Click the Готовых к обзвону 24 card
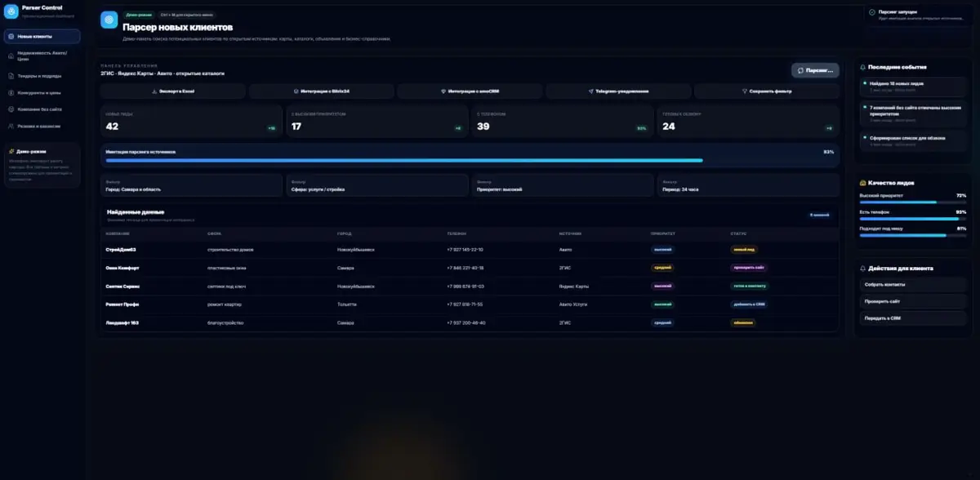Image resolution: width=980 pixels, height=480 pixels. coord(748,122)
